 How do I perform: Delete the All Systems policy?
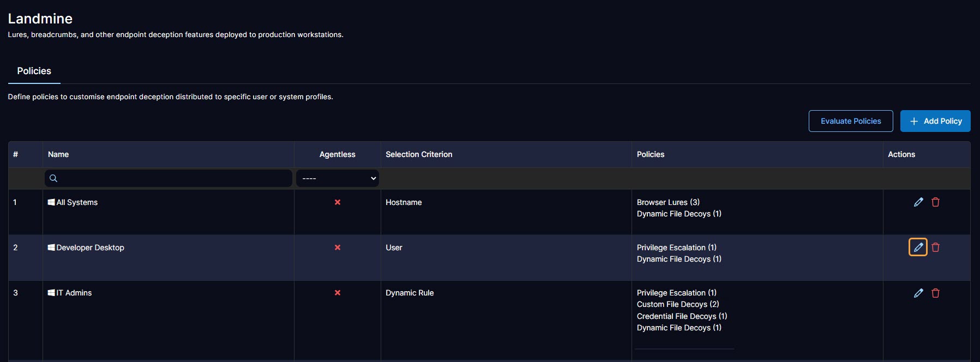[x=935, y=202]
